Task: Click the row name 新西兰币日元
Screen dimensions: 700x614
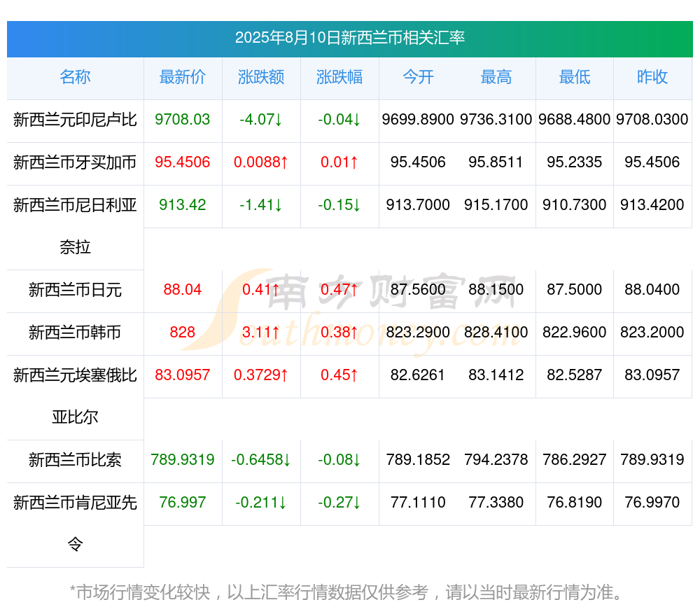Action: click(x=75, y=291)
